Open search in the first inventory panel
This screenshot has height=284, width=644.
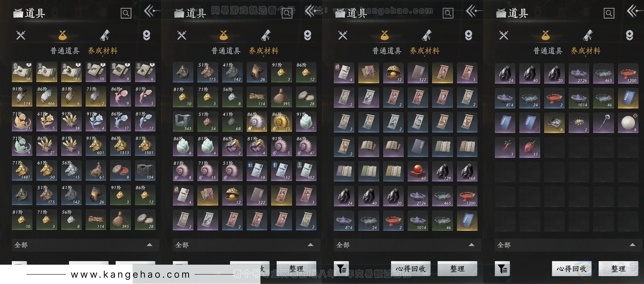click(x=126, y=13)
